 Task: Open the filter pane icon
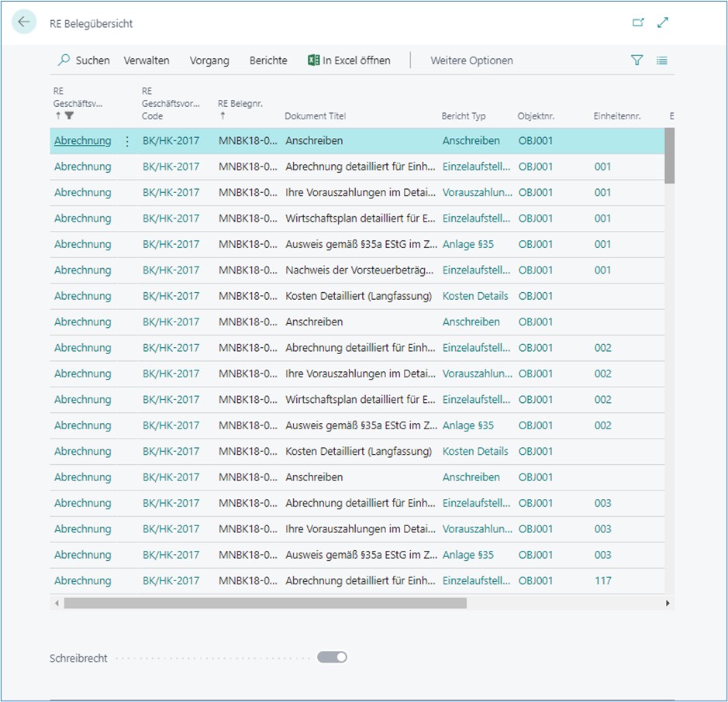coord(637,60)
